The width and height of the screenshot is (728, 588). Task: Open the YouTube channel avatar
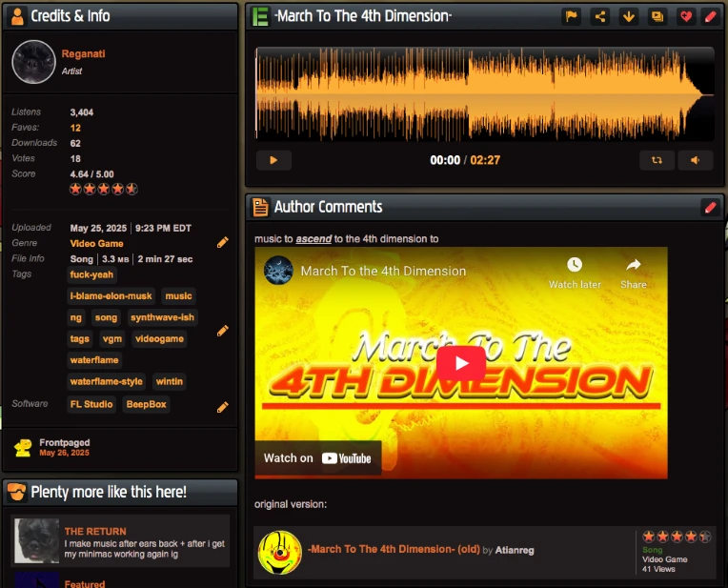278,271
